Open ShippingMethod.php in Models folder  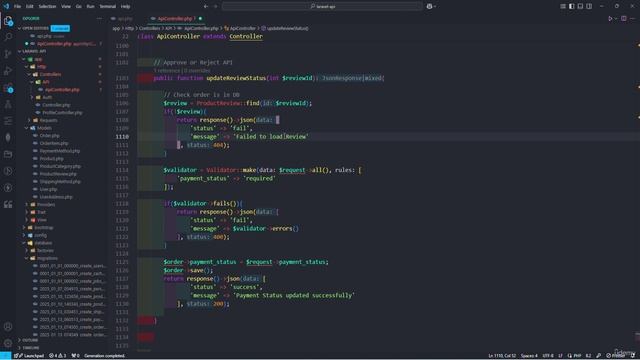coord(60,182)
